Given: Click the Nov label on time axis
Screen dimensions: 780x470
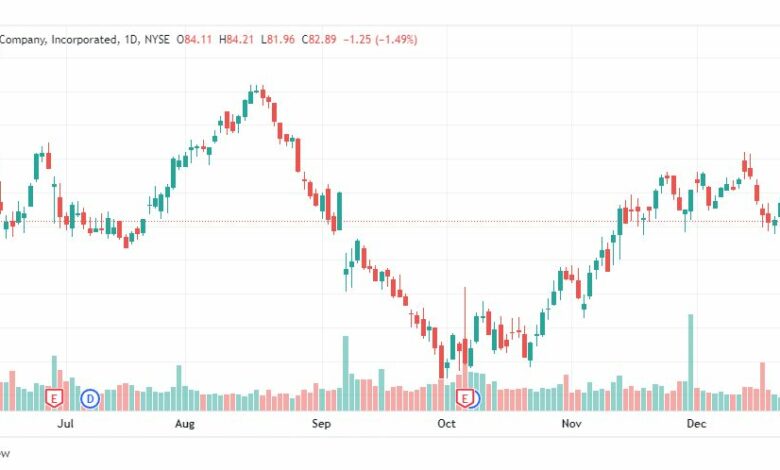Looking at the screenshot, I should [571, 424].
